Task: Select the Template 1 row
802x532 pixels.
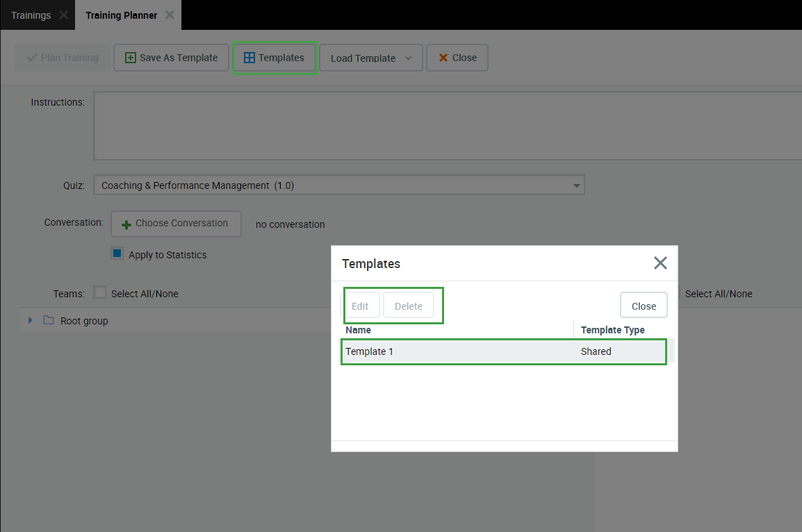Action: [459, 351]
